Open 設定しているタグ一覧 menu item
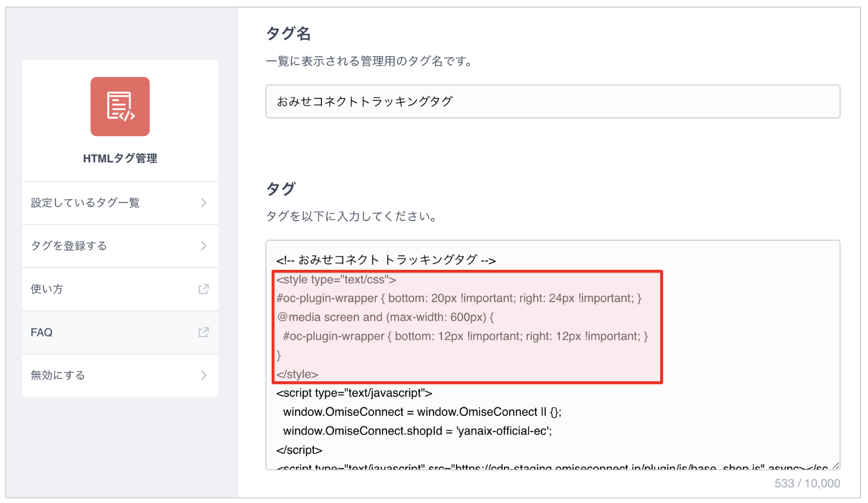The height and width of the screenshot is (503, 868). [120, 202]
